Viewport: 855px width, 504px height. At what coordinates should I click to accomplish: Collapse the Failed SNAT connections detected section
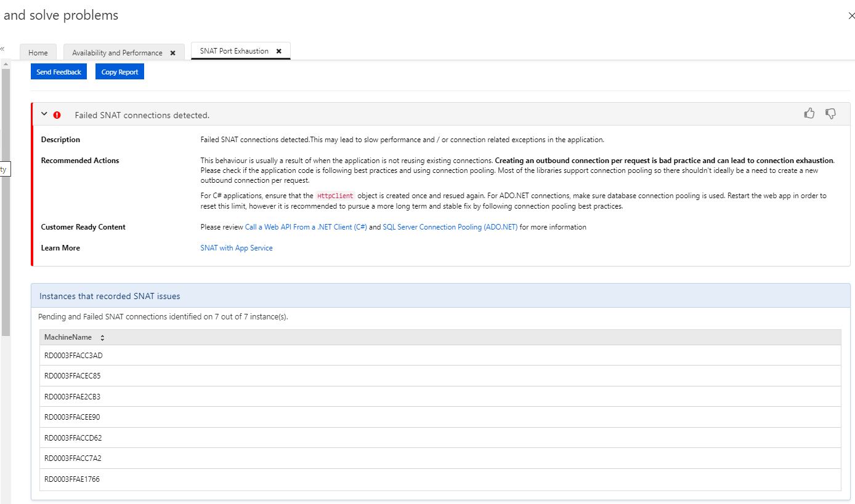[44, 114]
